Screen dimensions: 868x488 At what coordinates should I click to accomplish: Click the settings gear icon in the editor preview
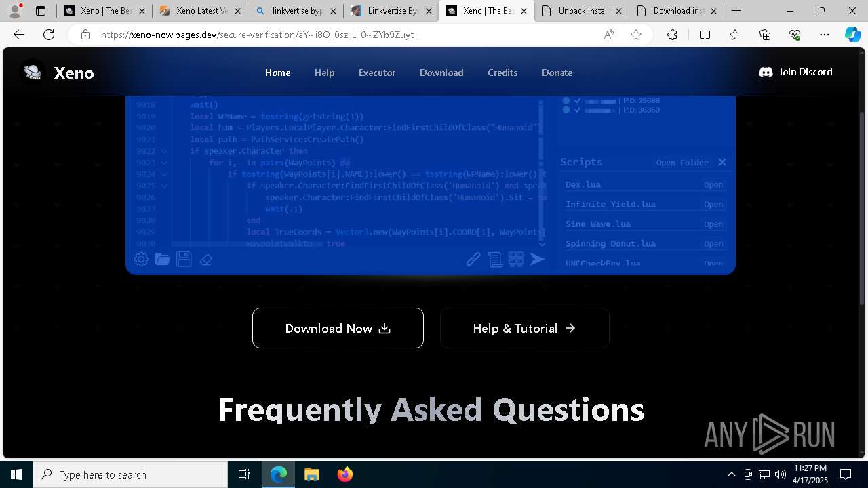click(x=141, y=259)
